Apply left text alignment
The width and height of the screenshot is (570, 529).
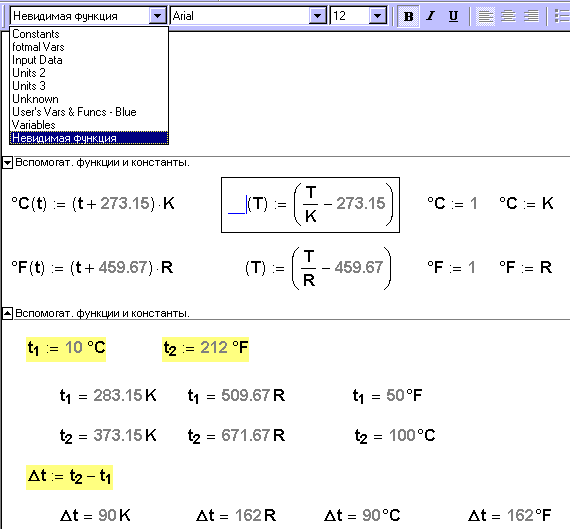point(486,16)
